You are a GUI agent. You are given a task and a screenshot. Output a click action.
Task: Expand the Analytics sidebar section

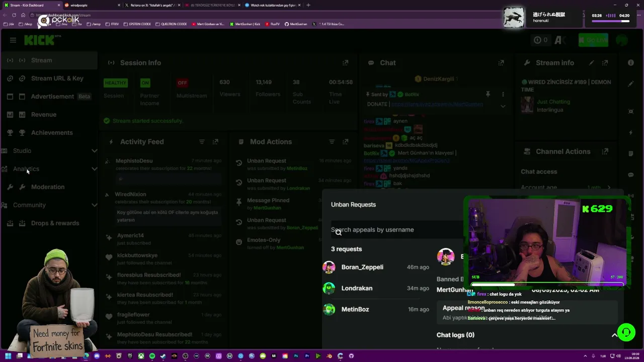pos(49,169)
